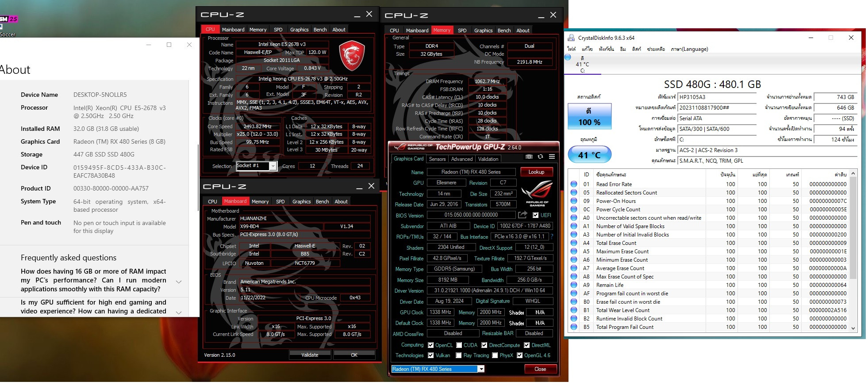The image size is (868, 389).
Task: Click the blue drive status circle above C:
Action: pos(568,57)
